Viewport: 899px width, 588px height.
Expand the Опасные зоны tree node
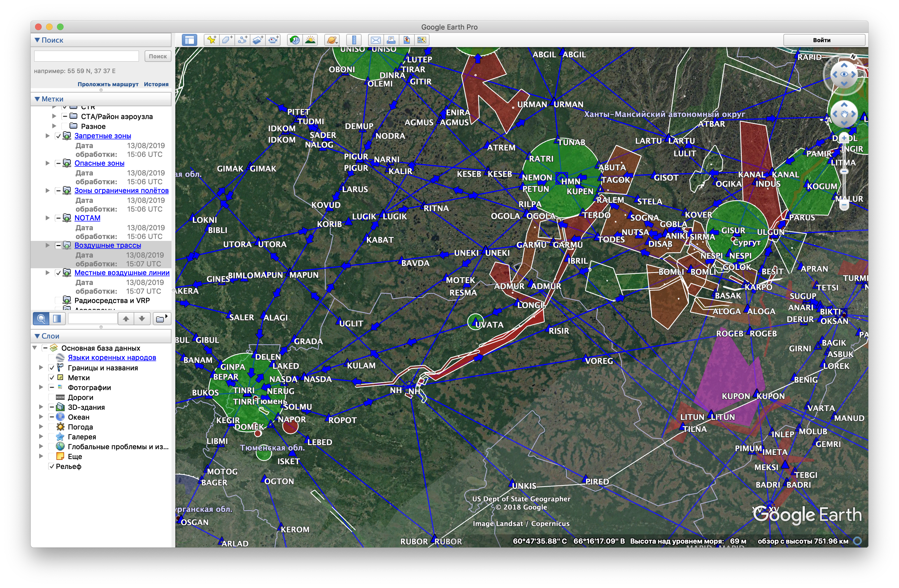point(48,163)
